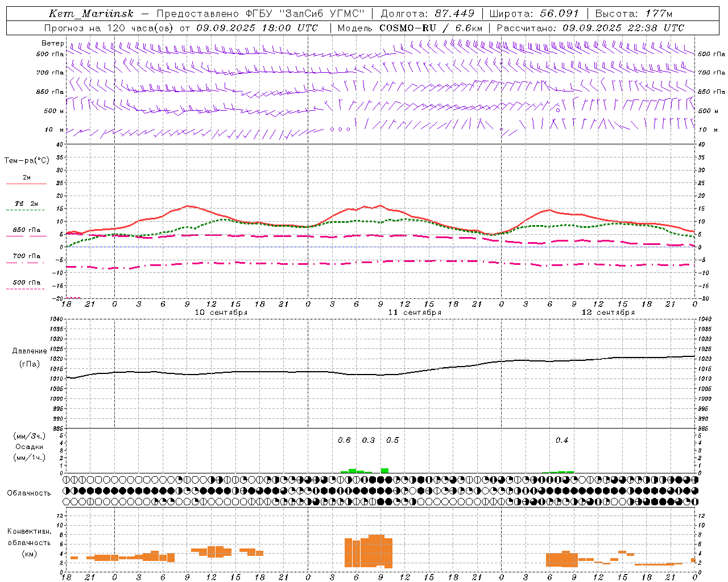Image resolution: width=728 pixels, height=582 pixels.
Task: Click the station name Kem_Mariinsk in header
Action: [x=91, y=14]
